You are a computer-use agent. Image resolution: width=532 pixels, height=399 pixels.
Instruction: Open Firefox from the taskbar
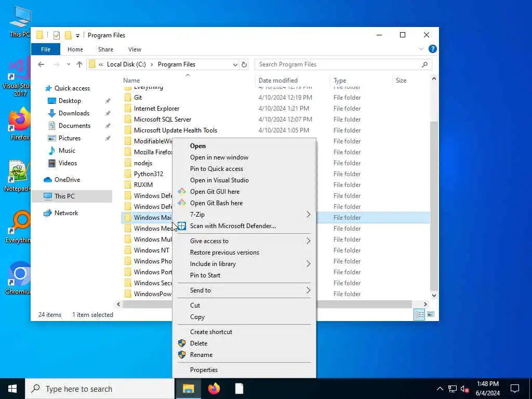(214, 389)
